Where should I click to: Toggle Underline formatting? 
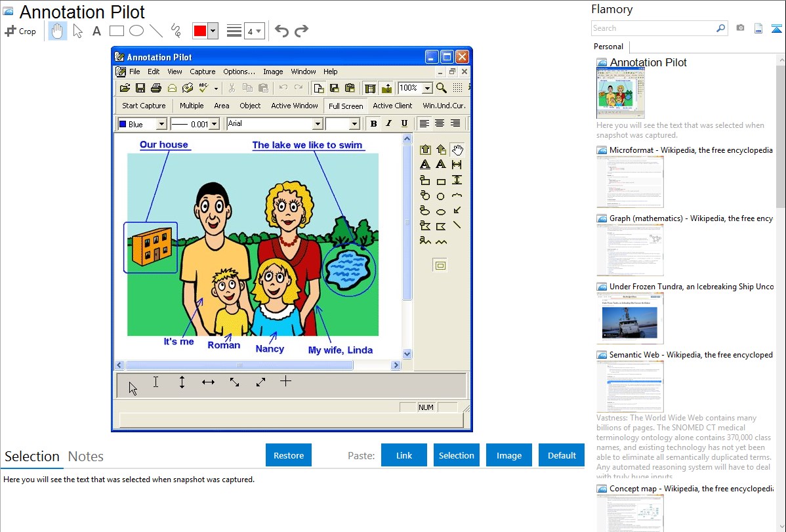click(x=405, y=124)
